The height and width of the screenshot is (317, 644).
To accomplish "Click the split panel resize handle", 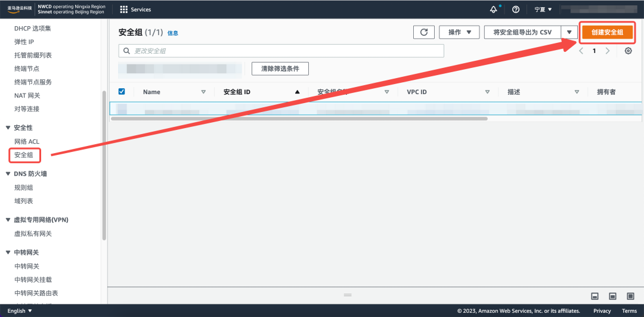I will click(348, 295).
